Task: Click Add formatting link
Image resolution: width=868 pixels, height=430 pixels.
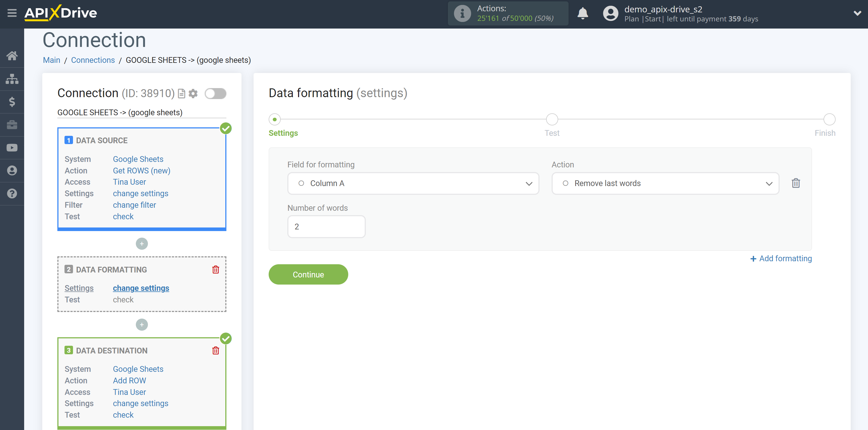Action: click(781, 258)
